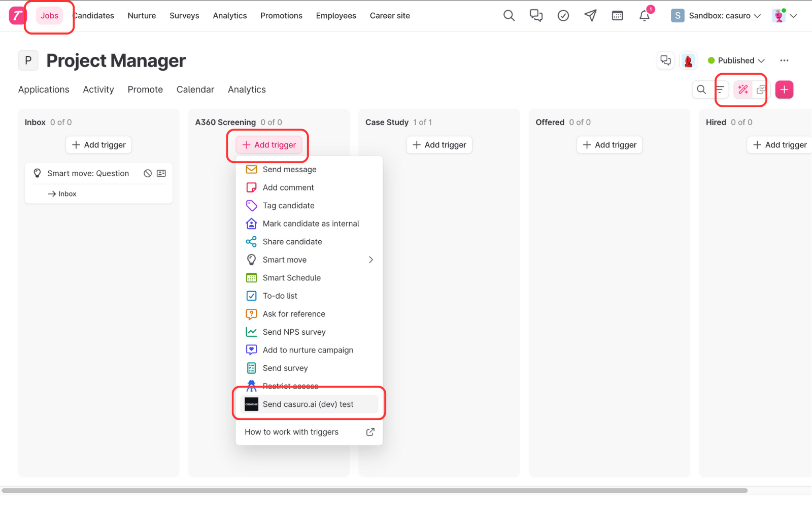This screenshot has height=508, width=812.
Task: Click the horizontal scrollbar at bottom
Action: click(x=375, y=491)
